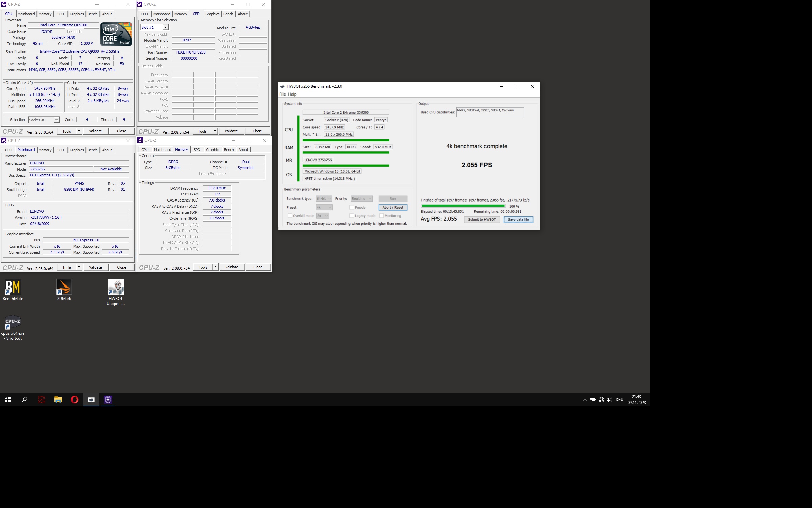Expand Tools arrow in CPU tab window
This screenshot has height=508, width=812.
[79, 131]
